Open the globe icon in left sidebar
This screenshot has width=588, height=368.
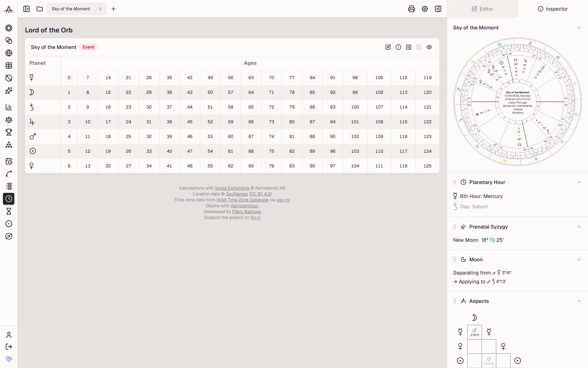point(9,53)
